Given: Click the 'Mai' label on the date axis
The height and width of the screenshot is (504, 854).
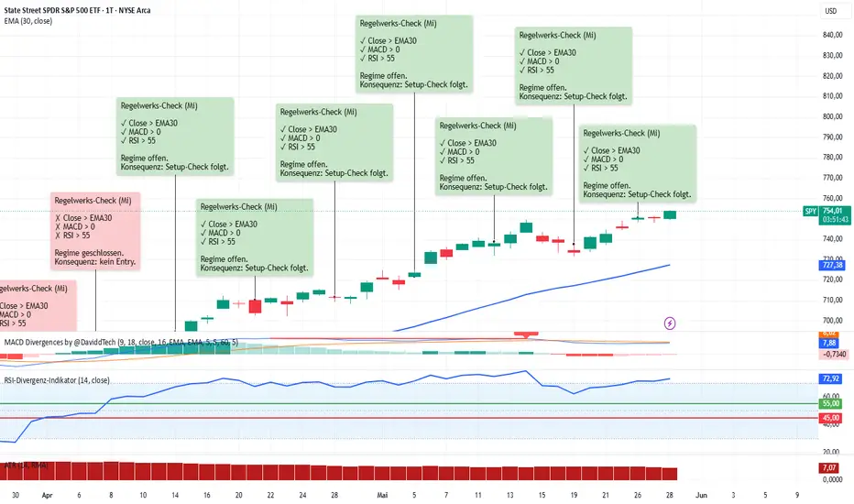Looking at the screenshot, I should tap(382, 495).
